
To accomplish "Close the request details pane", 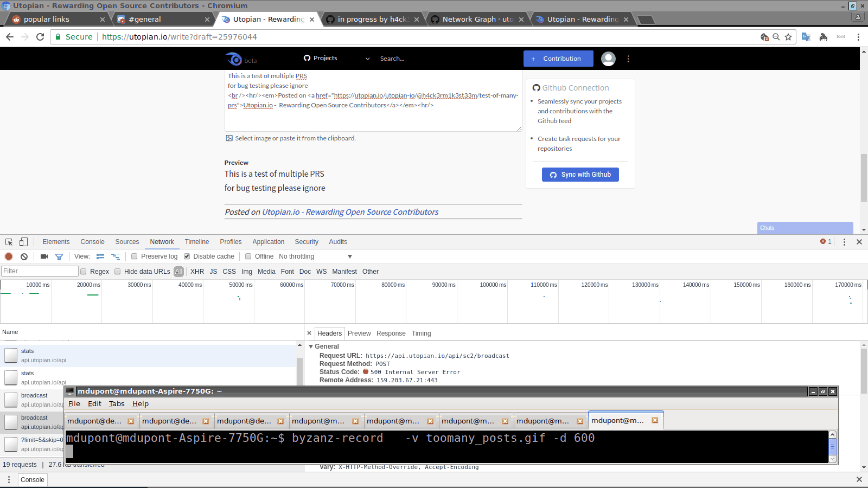I will click(309, 333).
